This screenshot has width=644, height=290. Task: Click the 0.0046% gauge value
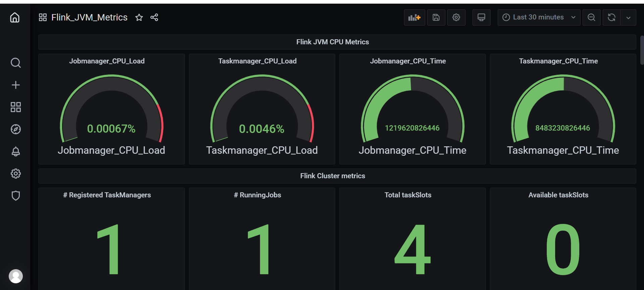tap(261, 129)
